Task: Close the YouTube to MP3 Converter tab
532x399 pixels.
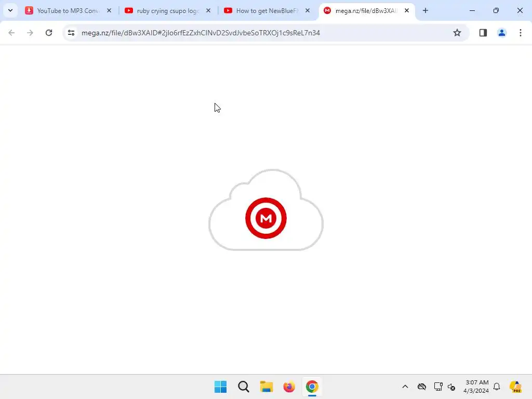Action: (109, 10)
